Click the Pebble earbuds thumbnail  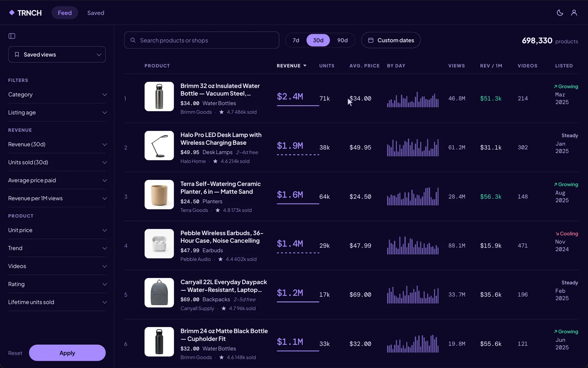pos(159,244)
